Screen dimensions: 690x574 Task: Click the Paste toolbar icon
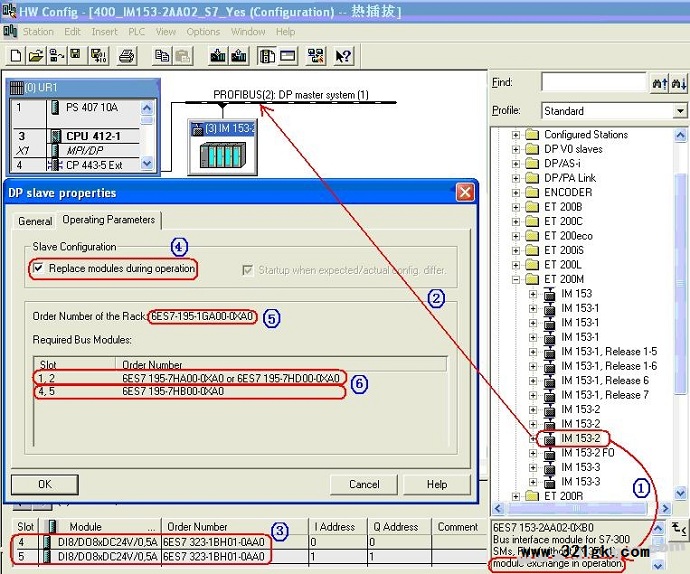tap(182, 56)
